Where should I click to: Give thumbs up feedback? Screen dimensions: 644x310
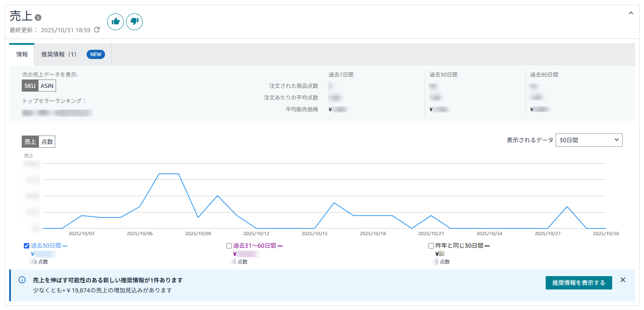[115, 22]
